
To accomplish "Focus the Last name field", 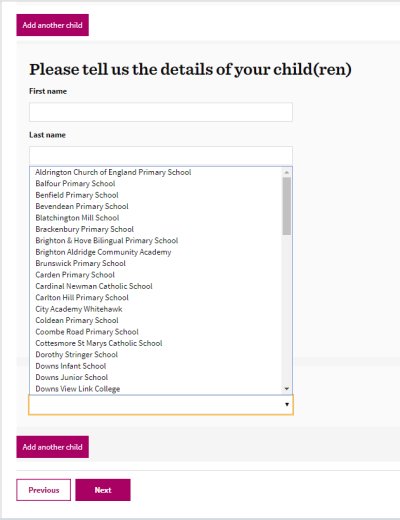I will pyautogui.click(x=161, y=156).
